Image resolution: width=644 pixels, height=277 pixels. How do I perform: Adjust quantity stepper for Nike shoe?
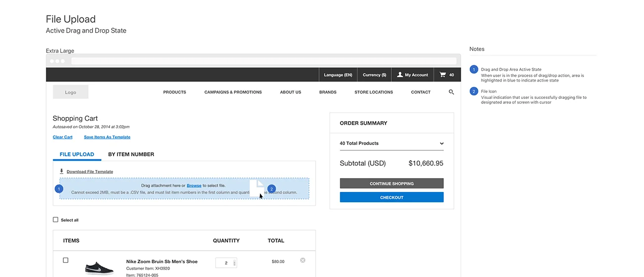pos(235,263)
